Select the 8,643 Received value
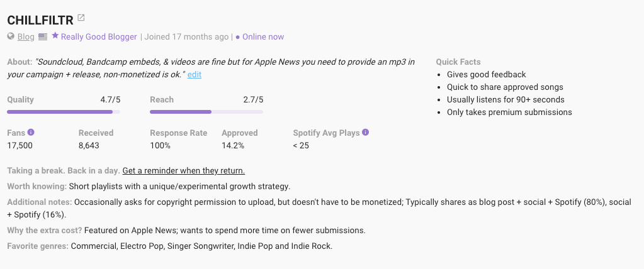 click(x=89, y=145)
